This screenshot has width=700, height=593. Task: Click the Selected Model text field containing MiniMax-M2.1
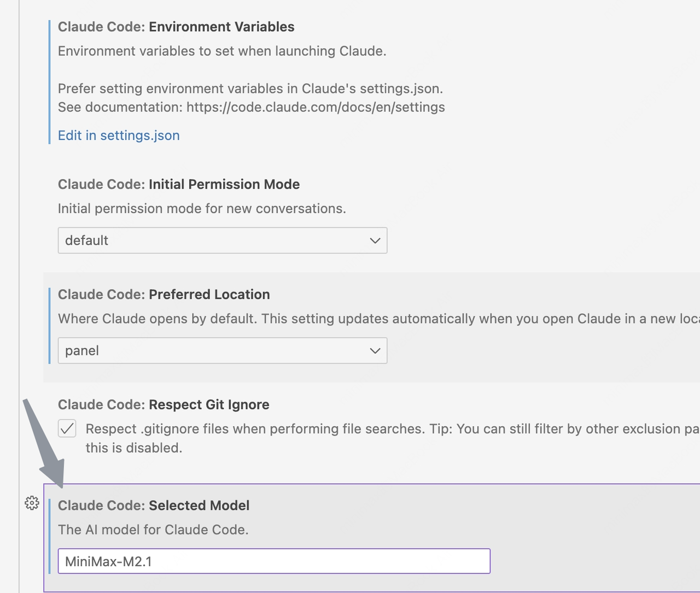tap(273, 561)
